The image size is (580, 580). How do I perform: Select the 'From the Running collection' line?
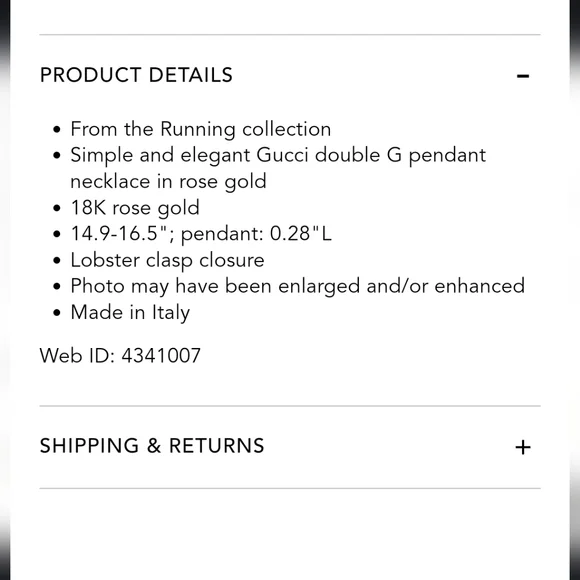click(x=200, y=129)
